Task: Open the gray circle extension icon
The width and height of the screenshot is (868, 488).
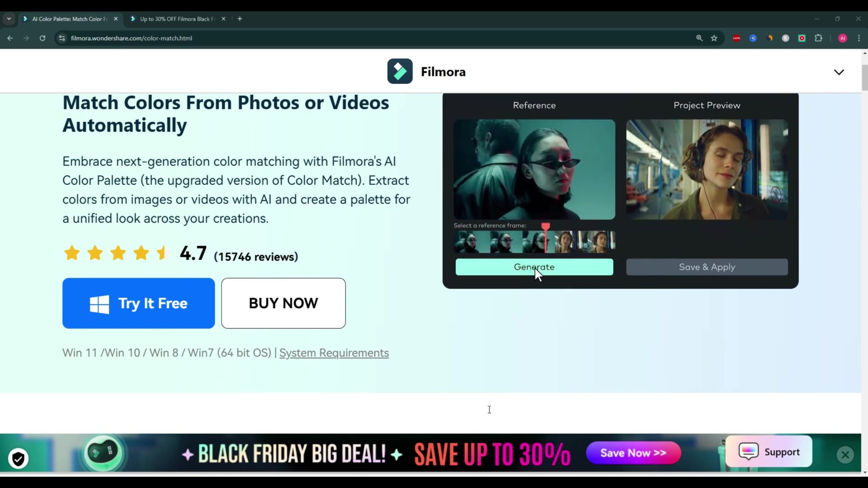Action: [786, 38]
